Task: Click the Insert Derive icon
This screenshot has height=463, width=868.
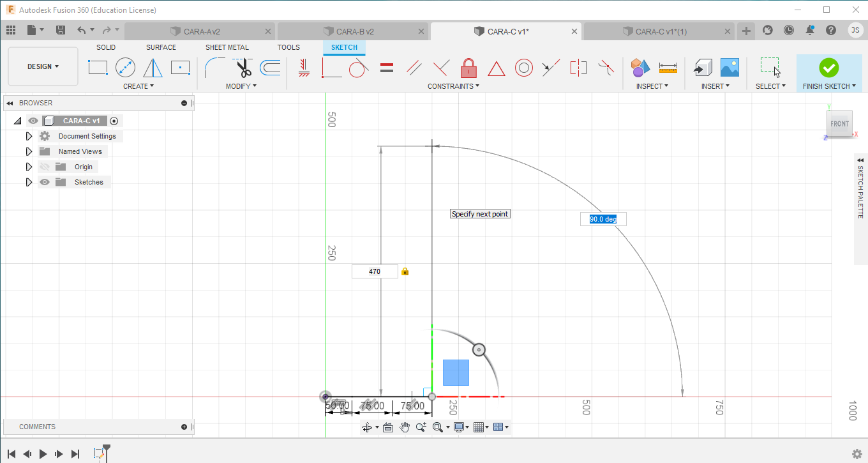Action: [703, 67]
